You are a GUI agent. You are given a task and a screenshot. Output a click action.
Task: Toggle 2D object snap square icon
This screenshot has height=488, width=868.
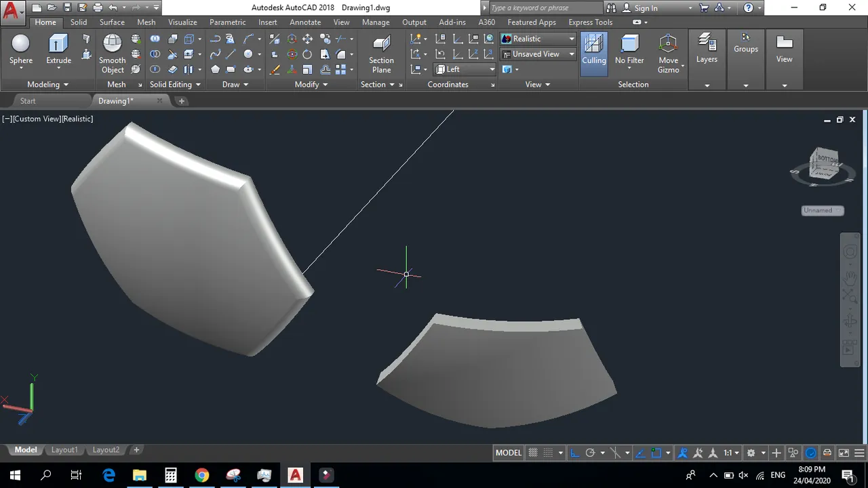pyautogui.click(x=656, y=453)
